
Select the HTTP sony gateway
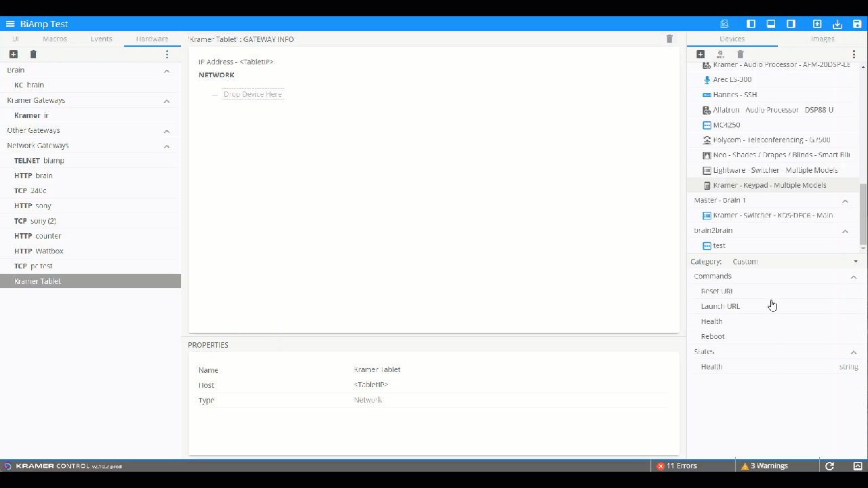coord(90,205)
